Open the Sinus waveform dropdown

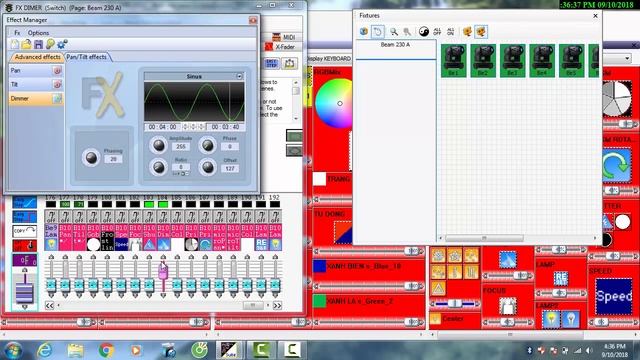click(x=240, y=76)
